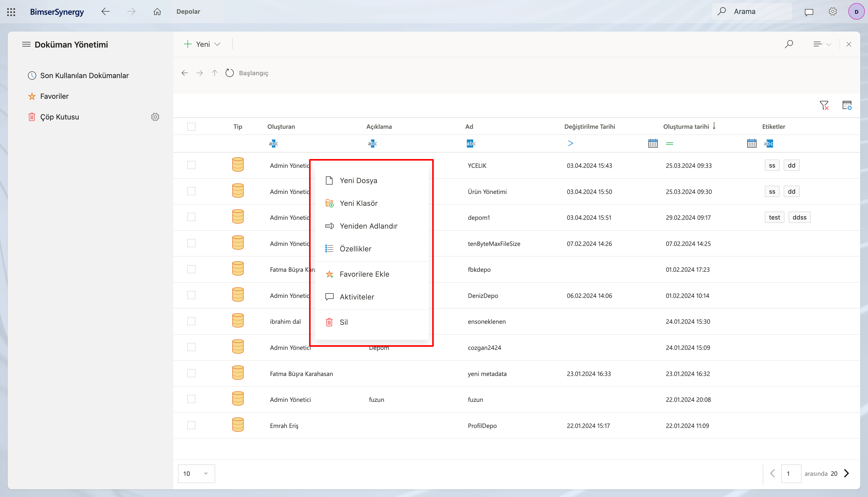Screen dimensions: 868x497
Task: Go to next page arrow
Action: click(x=847, y=473)
